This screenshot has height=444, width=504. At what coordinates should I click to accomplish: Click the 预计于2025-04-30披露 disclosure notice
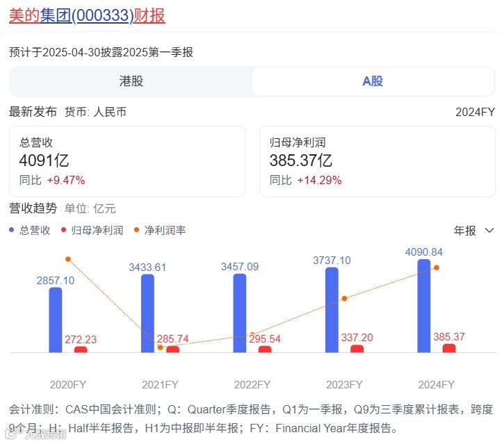[101, 52]
